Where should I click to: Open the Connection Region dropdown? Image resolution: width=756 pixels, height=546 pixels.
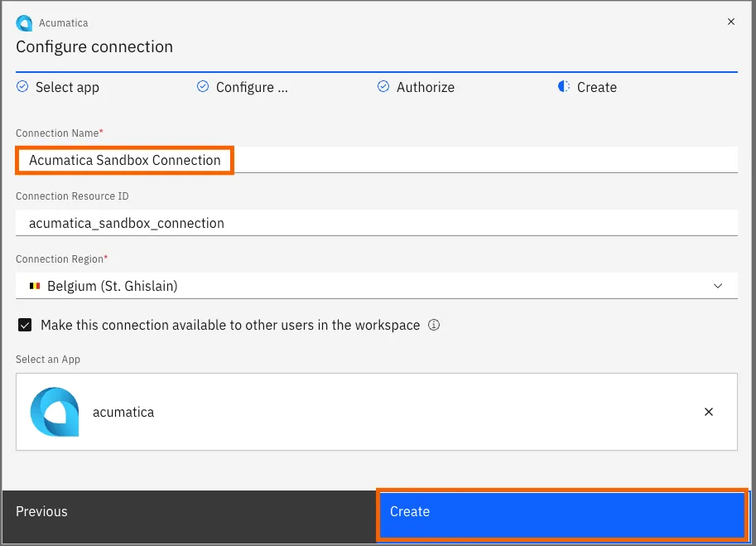[377, 286]
